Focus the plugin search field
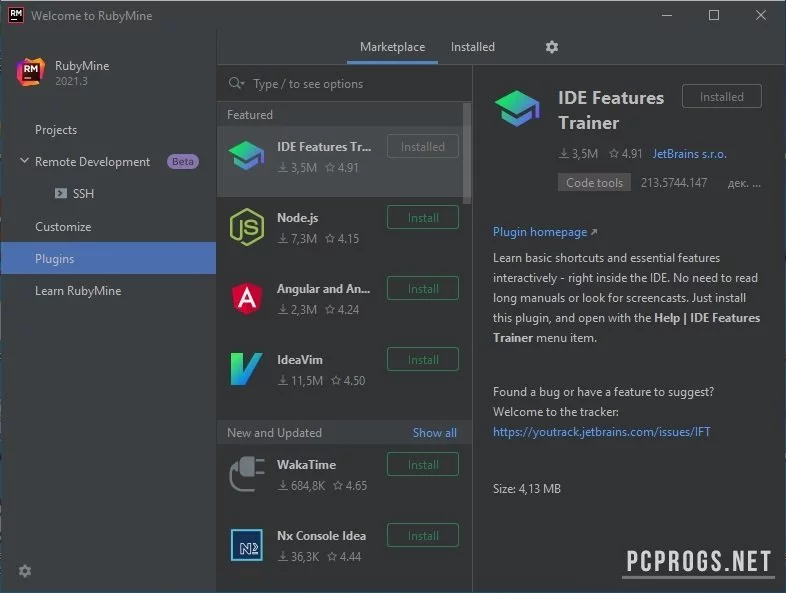Viewport: 786px width, 593px height. pos(345,84)
